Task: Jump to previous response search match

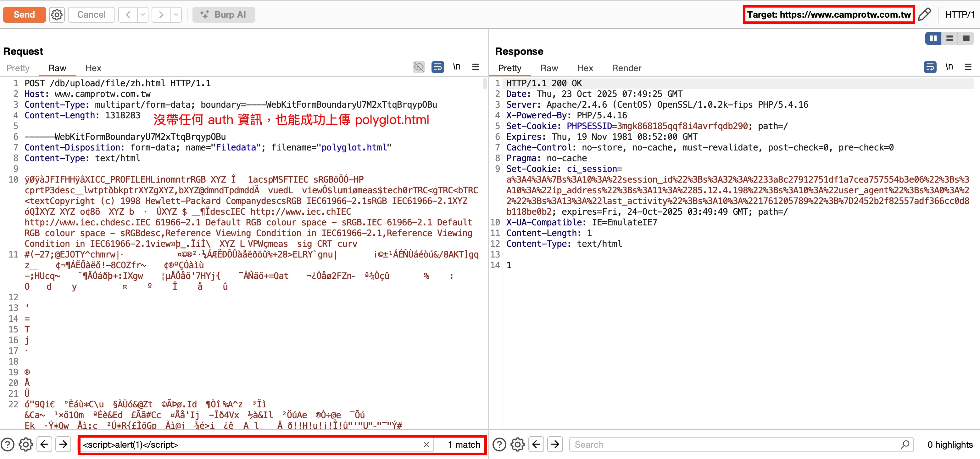Action: [x=537, y=445]
